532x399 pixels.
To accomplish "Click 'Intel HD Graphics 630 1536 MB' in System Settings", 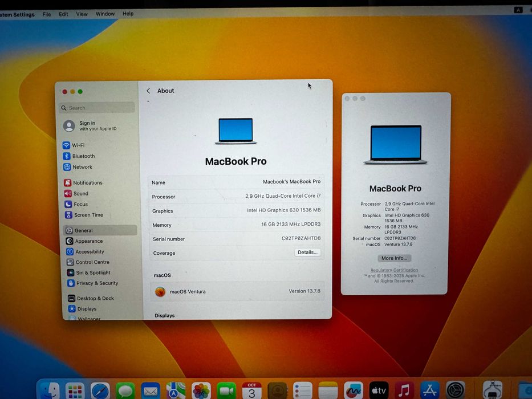I will (283, 210).
